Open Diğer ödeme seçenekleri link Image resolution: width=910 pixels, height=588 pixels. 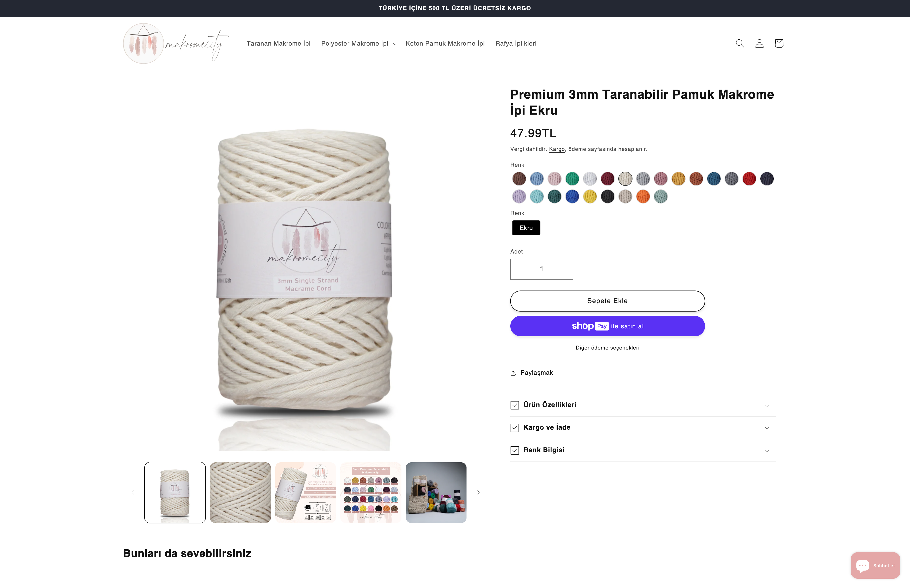(x=607, y=348)
